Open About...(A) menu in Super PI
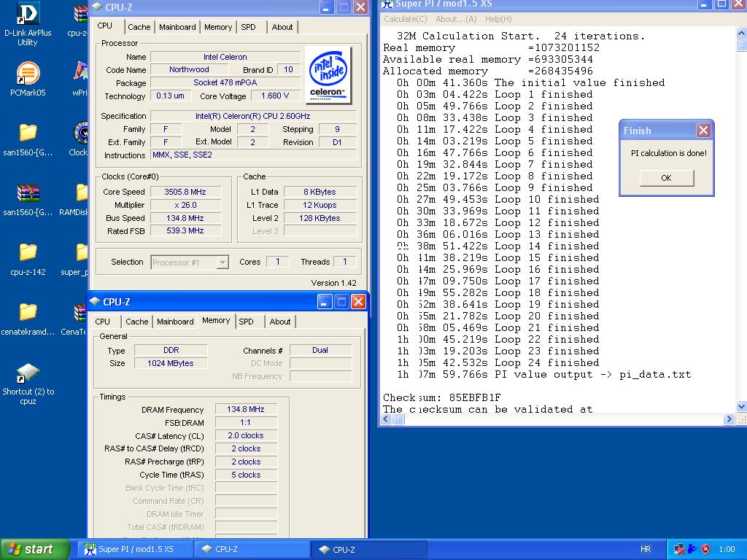747x560 pixels. click(456, 19)
